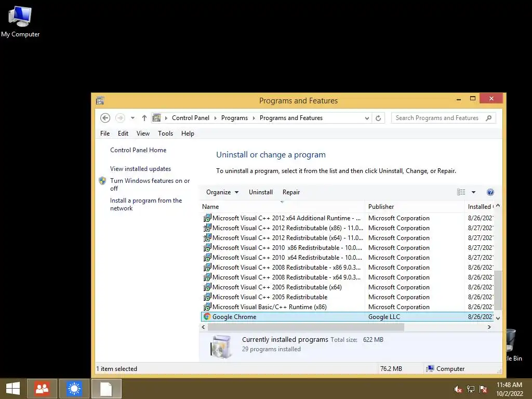Viewport: 532px width, 399px height.
Task: Select Visual C++ 2008 Redistributable x64 row
Action: (348, 277)
